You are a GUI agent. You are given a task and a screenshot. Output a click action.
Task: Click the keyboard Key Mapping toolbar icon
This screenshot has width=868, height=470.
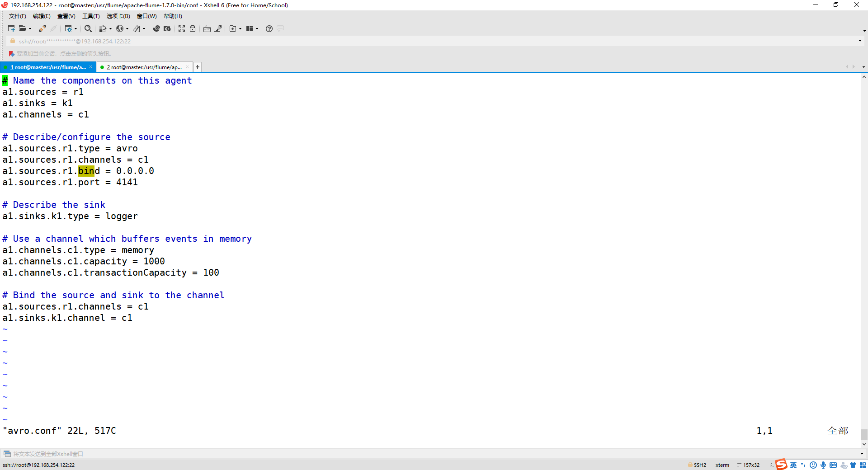coord(207,28)
